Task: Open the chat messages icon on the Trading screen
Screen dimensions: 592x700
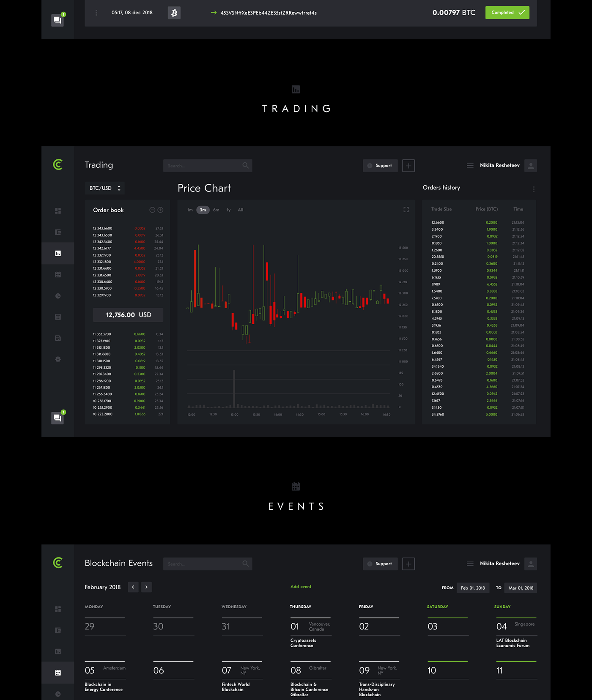Action: [58, 418]
